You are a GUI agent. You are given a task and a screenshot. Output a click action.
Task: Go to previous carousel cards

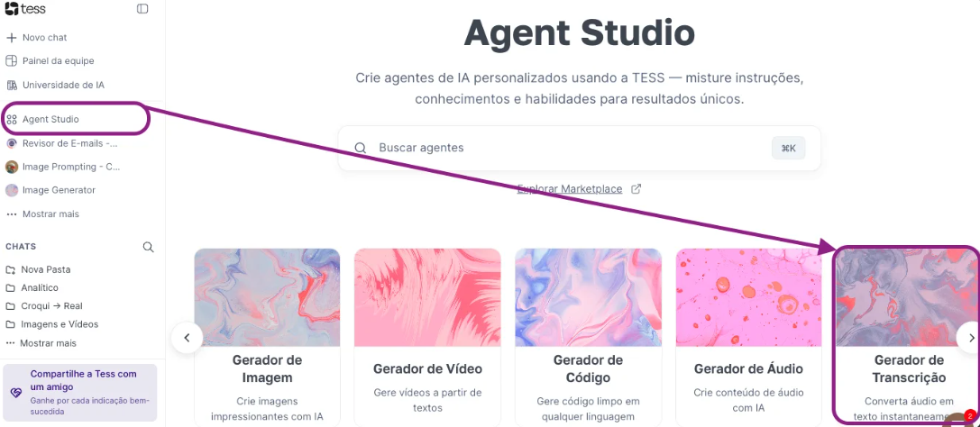tap(187, 338)
